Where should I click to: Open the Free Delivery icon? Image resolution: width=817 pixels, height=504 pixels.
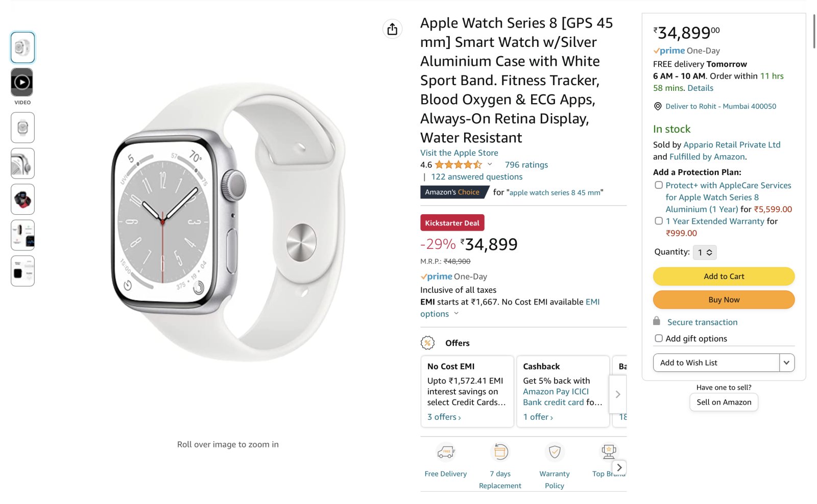pyautogui.click(x=446, y=452)
